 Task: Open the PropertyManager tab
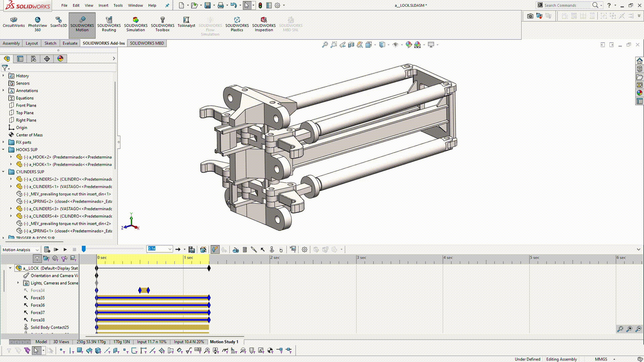tap(20, 59)
